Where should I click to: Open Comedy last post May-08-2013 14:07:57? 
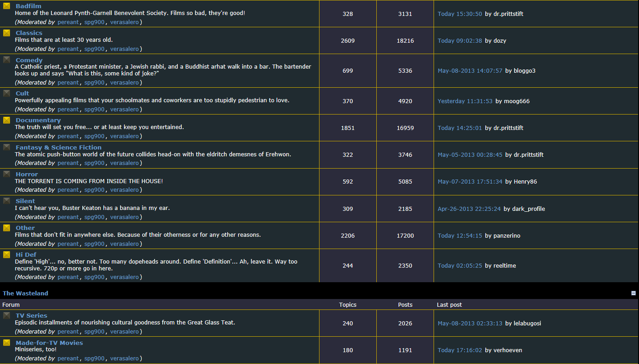tap(470, 70)
